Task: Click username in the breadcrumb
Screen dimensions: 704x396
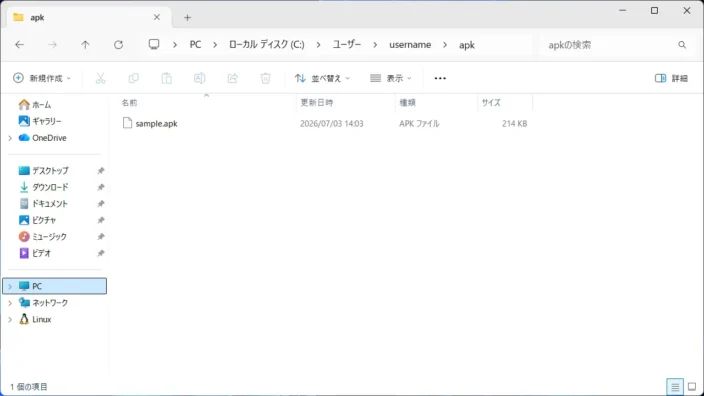Action: [x=410, y=44]
